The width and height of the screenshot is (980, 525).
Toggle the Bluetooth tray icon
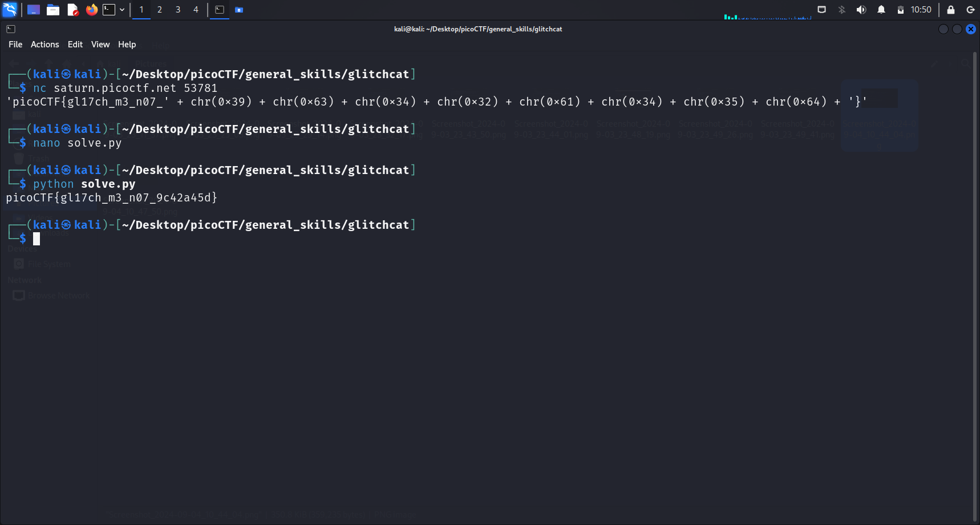point(841,10)
